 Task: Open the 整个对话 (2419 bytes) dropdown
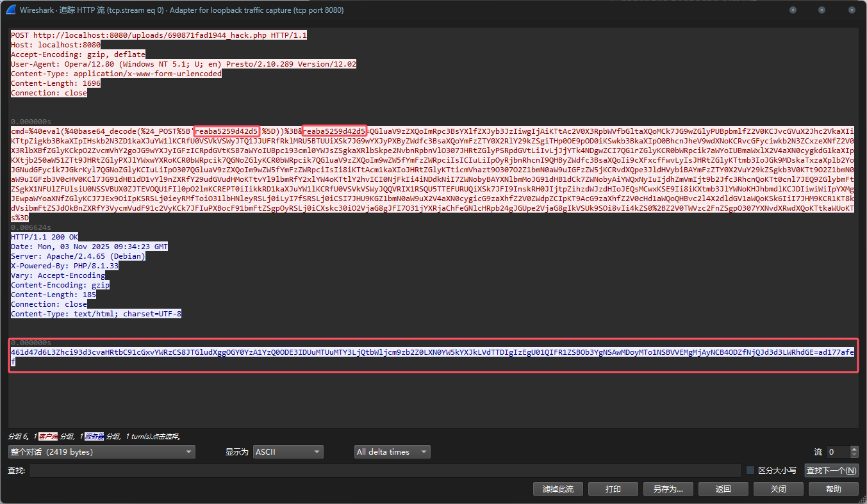[101, 452]
